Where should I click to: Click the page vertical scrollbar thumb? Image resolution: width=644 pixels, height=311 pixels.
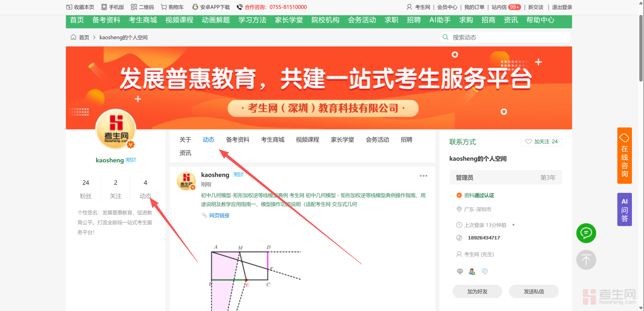coord(641,47)
